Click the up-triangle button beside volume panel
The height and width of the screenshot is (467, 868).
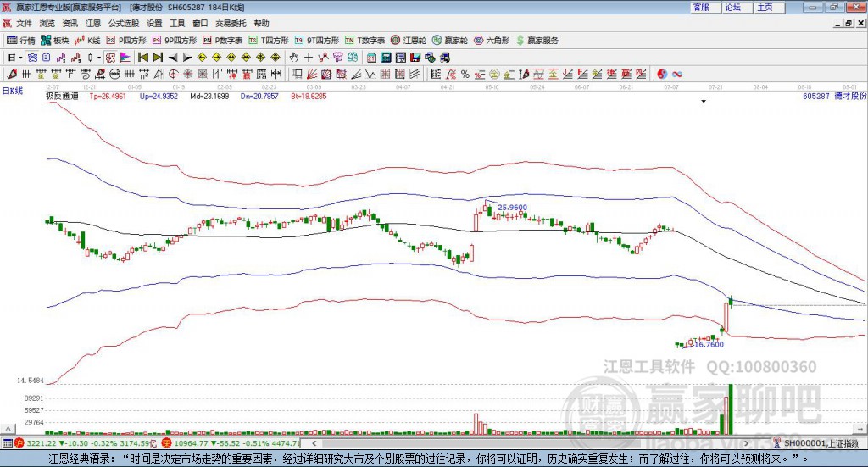8,429
